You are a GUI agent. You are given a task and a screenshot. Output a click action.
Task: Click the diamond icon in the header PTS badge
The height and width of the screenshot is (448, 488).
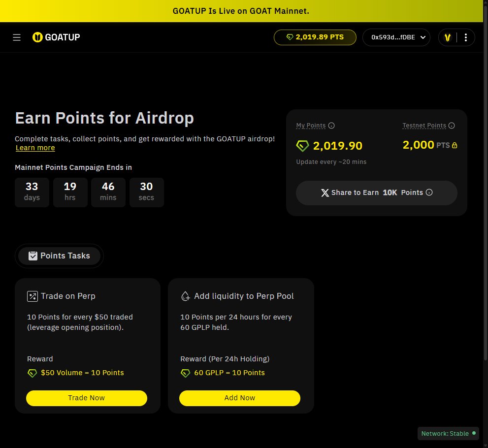[290, 37]
